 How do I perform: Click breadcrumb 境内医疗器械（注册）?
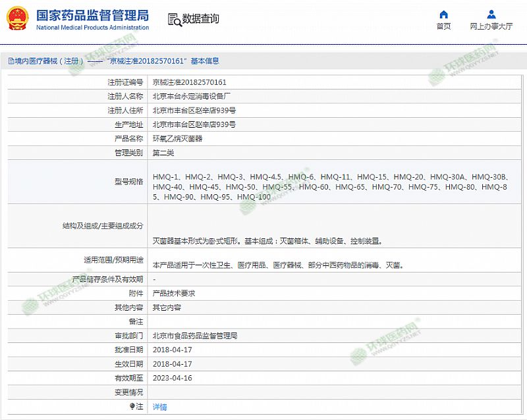tap(49, 61)
